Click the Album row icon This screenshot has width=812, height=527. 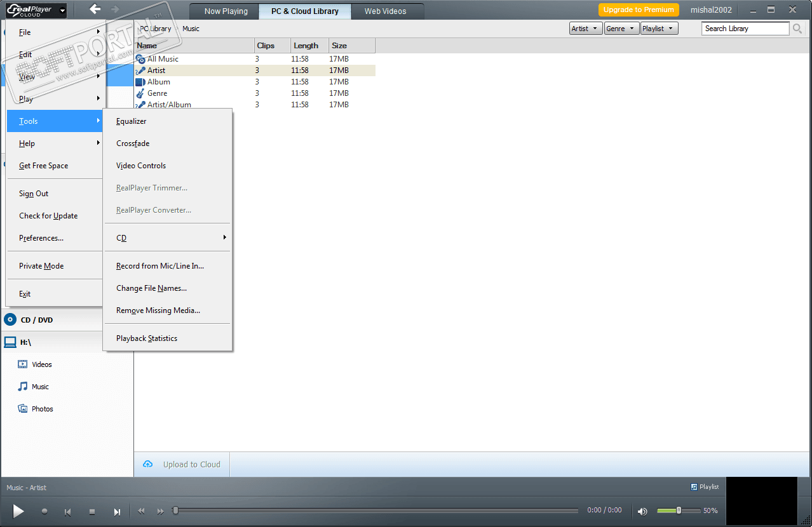tap(140, 82)
